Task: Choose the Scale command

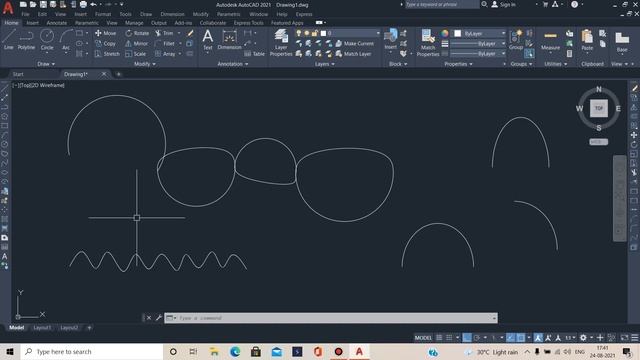Action: (136, 54)
